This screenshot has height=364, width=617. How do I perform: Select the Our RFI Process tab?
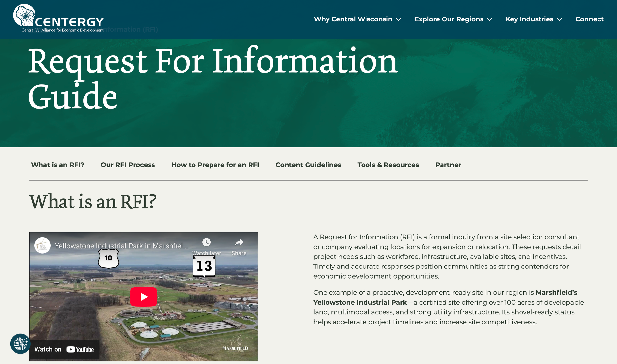(x=128, y=165)
